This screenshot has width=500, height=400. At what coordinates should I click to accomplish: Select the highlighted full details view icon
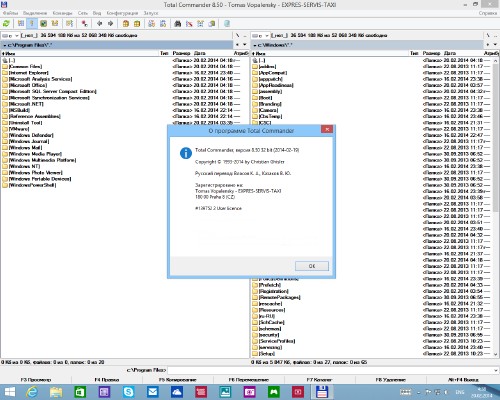tap(32, 23)
